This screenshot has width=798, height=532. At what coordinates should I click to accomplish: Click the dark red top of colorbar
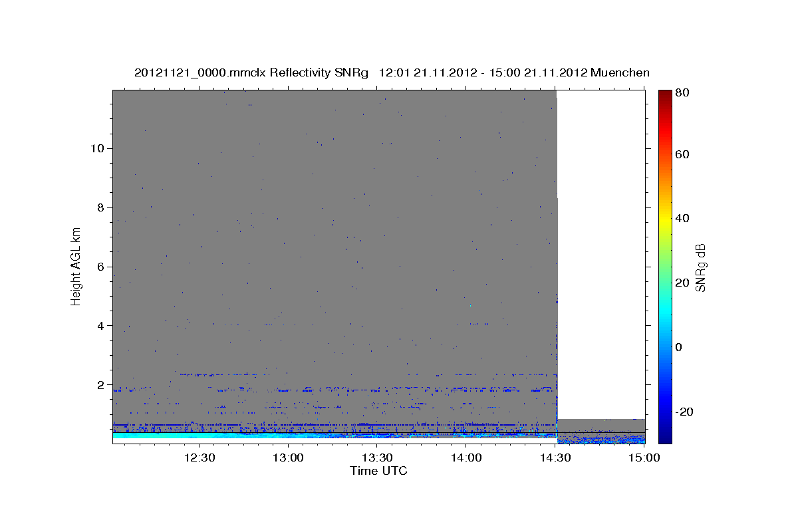click(665, 95)
